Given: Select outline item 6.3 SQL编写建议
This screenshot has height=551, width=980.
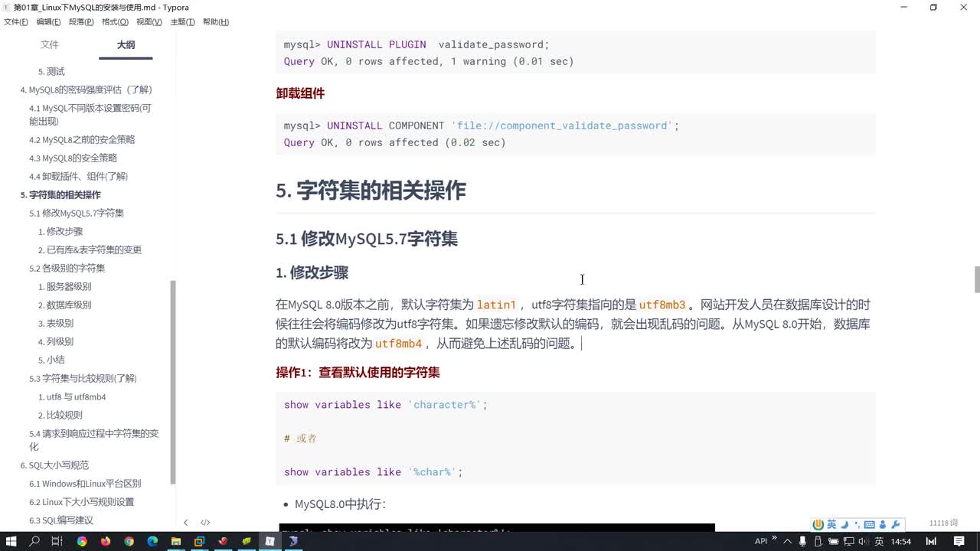Looking at the screenshot, I should pyautogui.click(x=61, y=520).
